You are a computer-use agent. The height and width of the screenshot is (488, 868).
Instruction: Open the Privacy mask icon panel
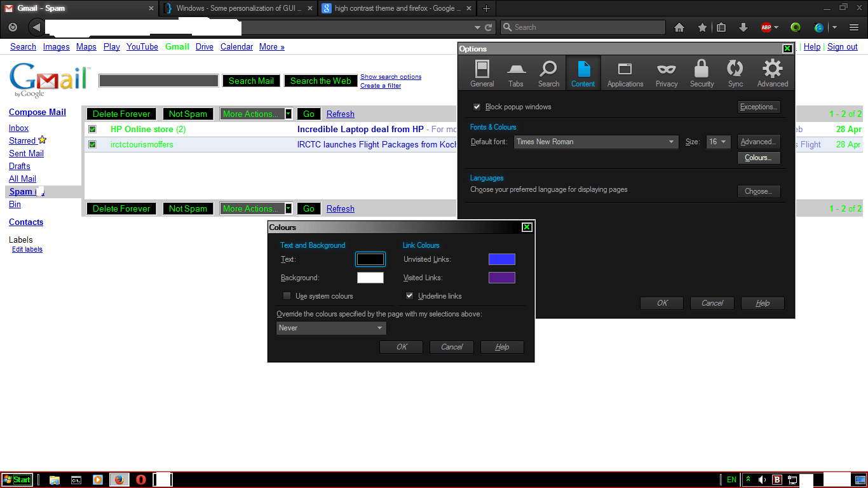pos(667,73)
